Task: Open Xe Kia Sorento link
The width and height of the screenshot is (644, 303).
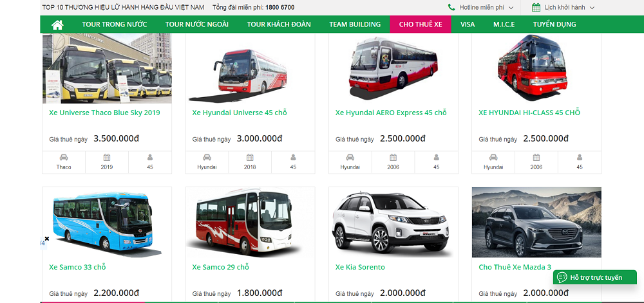Action: [x=360, y=267]
